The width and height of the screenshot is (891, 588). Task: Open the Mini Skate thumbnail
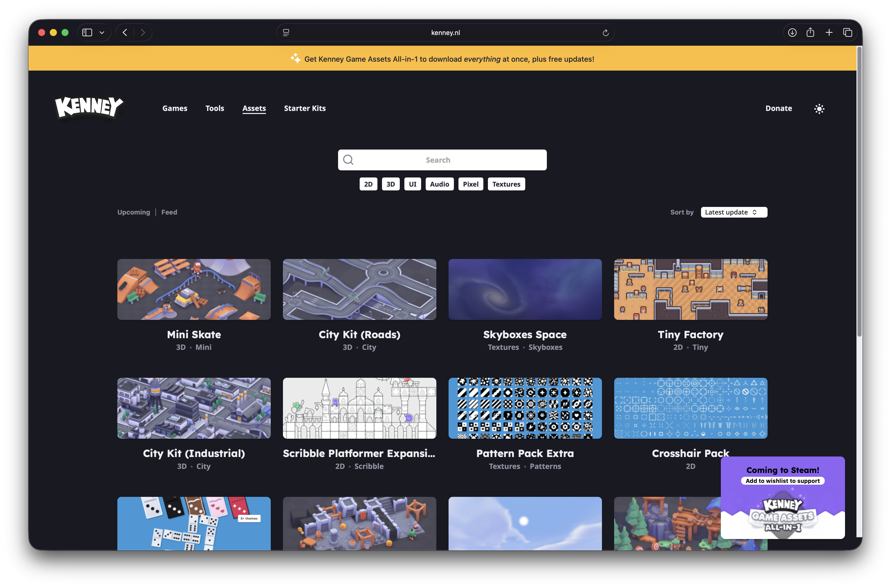[x=194, y=289]
